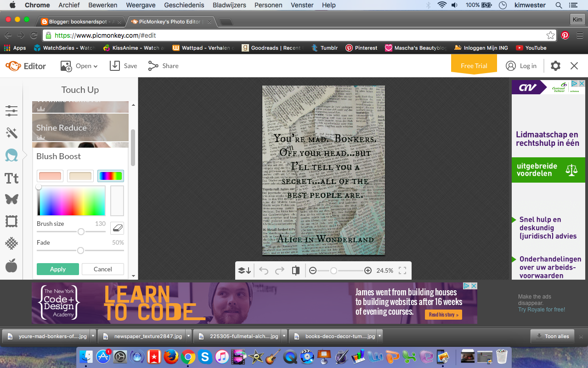This screenshot has width=588, height=368.
Task: Zoom out with the minus icon
Action: tap(313, 270)
